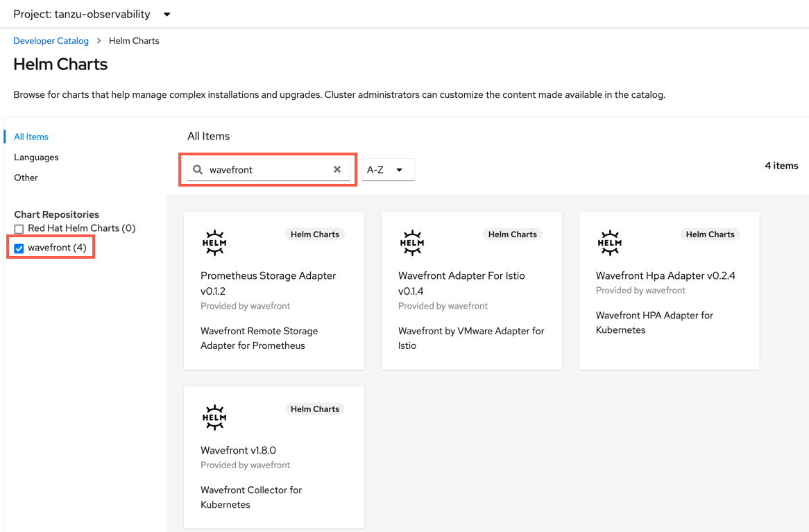The width and height of the screenshot is (809, 532).
Task: Open the A-Z sort dropdown
Action: click(387, 170)
